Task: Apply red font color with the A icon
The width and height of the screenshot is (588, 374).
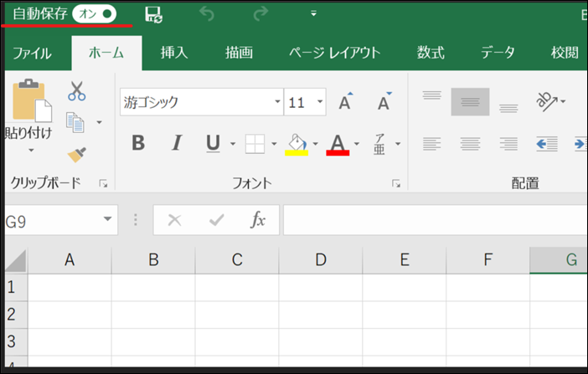Action: pyautogui.click(x=338, y=144)
